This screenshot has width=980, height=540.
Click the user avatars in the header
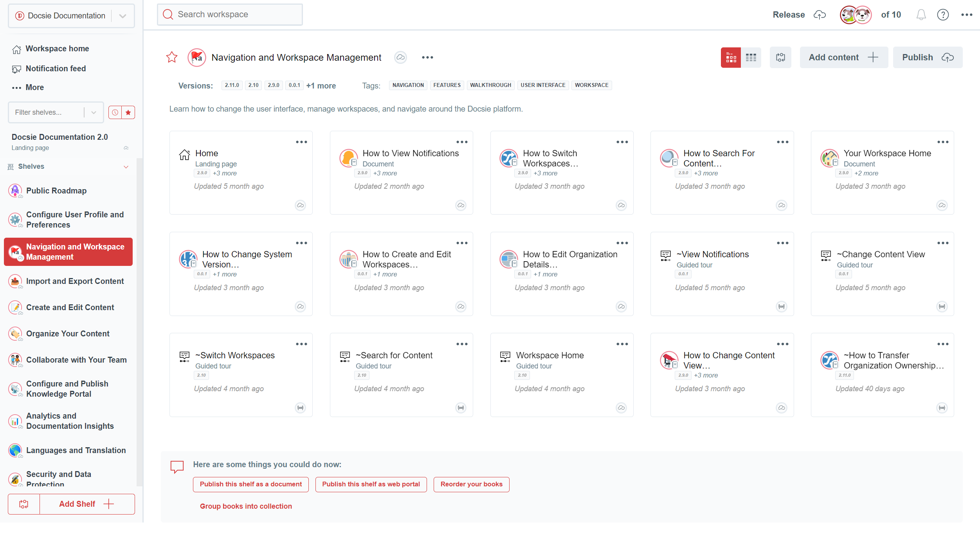[x=856, y=15]
